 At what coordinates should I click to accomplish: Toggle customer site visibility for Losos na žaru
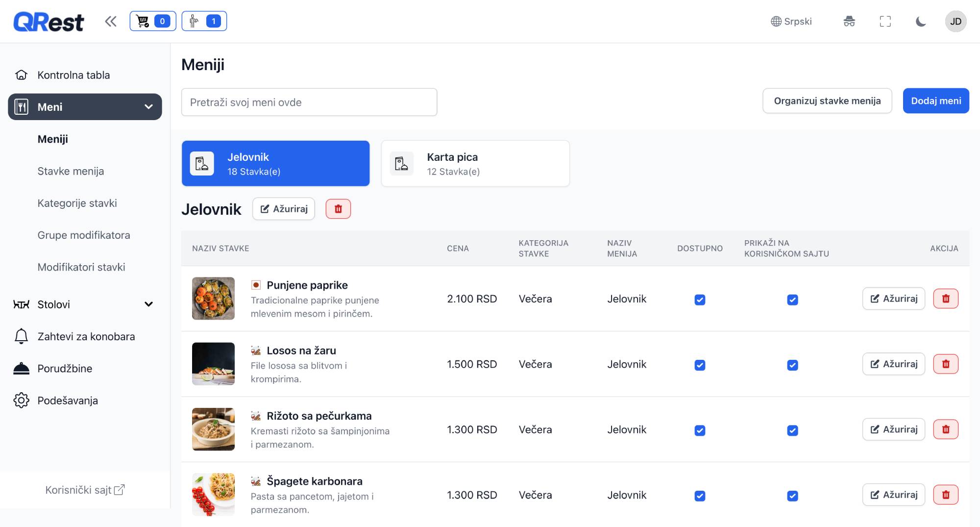point(792,365)
